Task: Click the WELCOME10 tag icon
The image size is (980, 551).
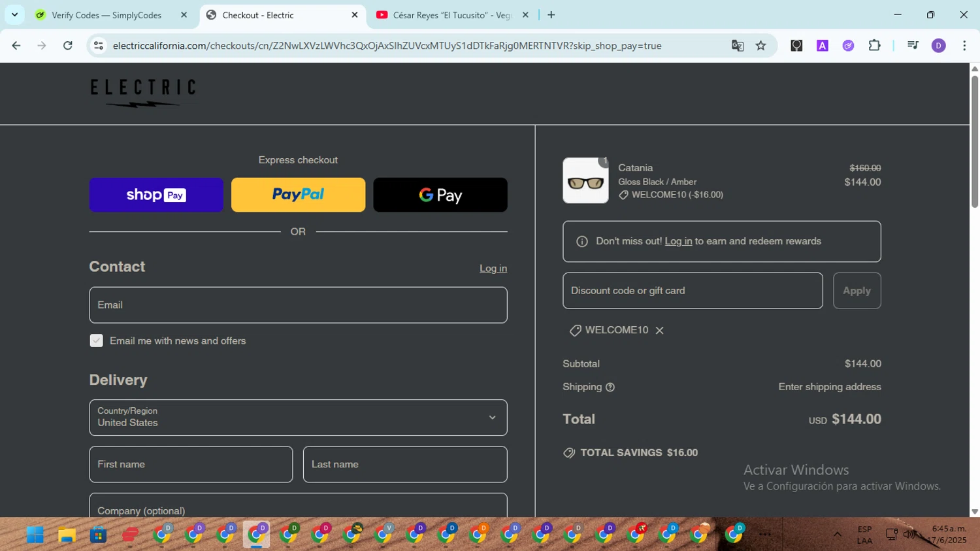Action: click(576, 331)
